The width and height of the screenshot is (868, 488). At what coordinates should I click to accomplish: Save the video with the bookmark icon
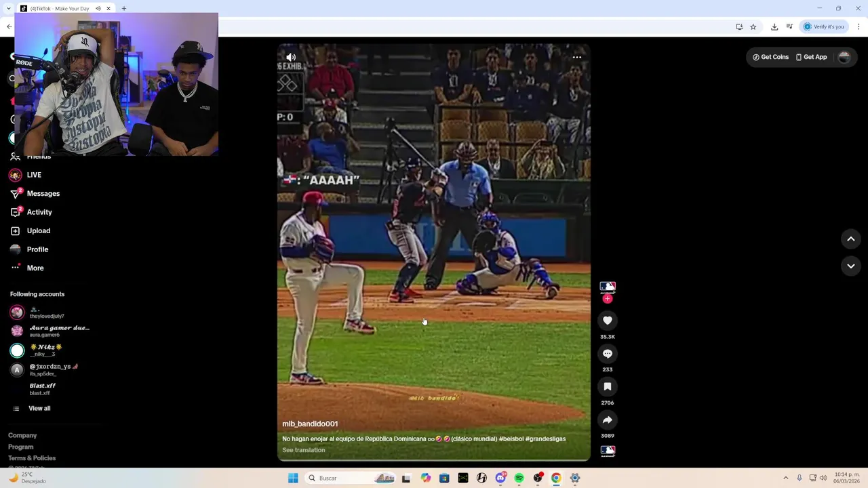pyautogui.click(x=608, y=386)
